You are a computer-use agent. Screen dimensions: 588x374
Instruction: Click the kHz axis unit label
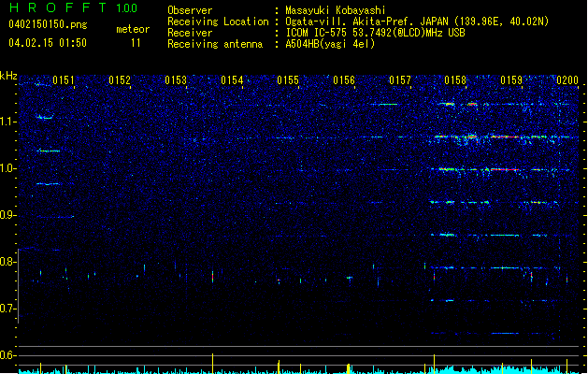pyautogui.click(x=8, y=76)
